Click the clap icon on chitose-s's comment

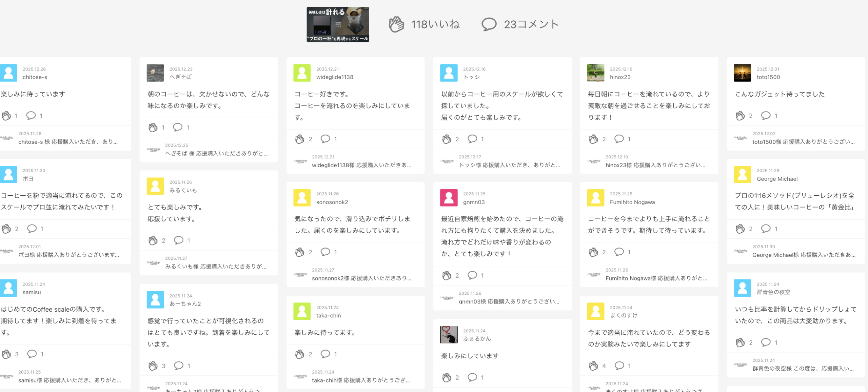pos(6,116)
